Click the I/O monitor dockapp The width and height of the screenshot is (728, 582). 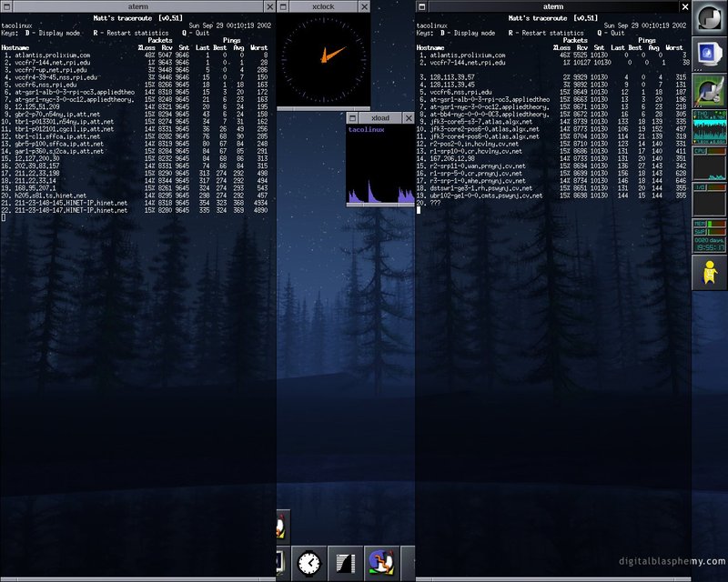pos(710,199)
